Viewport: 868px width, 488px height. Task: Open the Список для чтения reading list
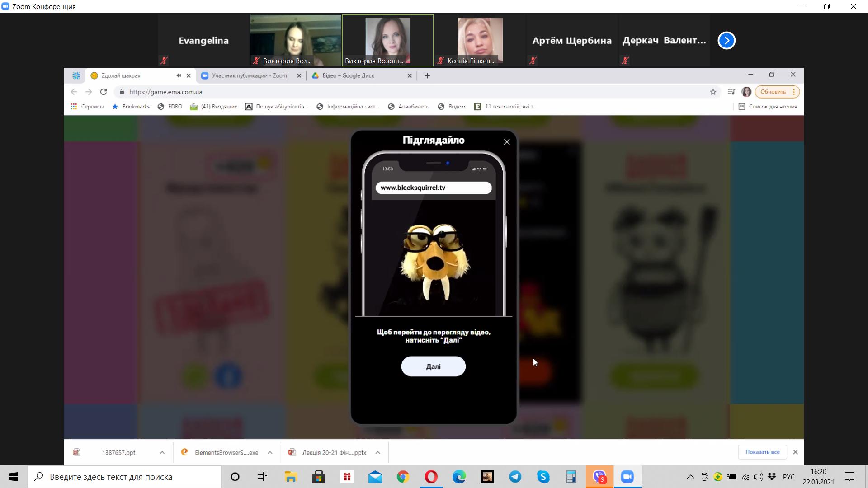click(x=768, y=107)
